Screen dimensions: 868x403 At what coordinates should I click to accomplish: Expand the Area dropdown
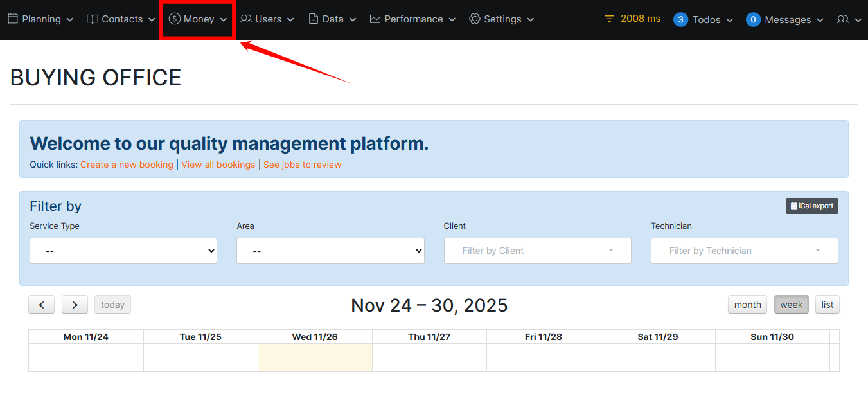pyautogui.click(x=330, y=251)
